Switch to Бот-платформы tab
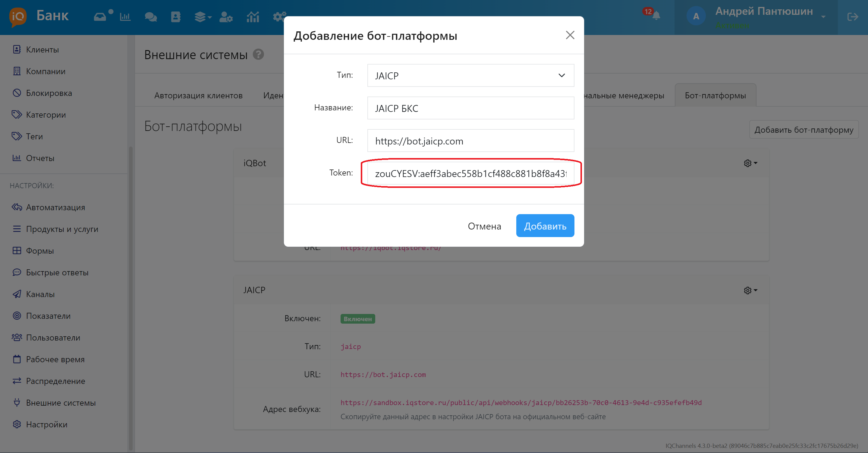Screen dimensions: 868x453 tap(715, 96)
